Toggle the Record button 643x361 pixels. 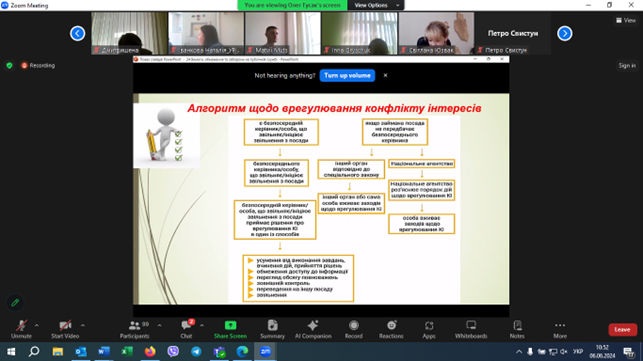tap(353, 329)
